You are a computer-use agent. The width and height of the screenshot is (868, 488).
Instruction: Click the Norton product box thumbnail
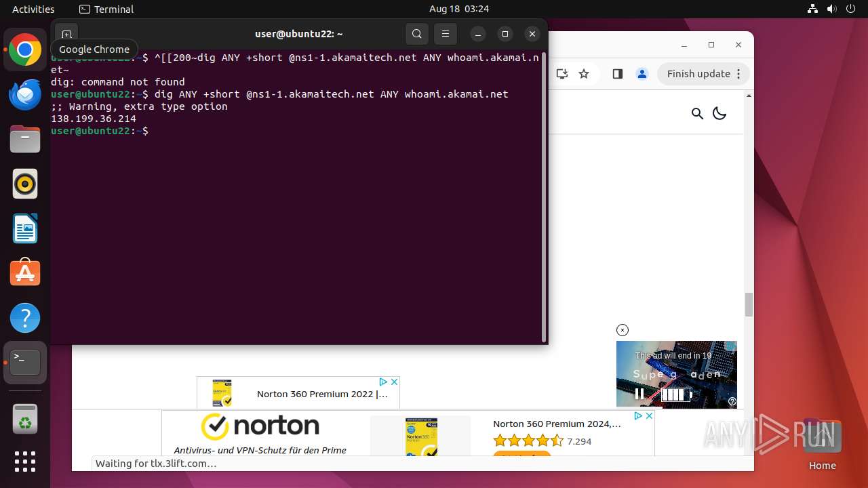pyautogui.click(x=421, y=436)
